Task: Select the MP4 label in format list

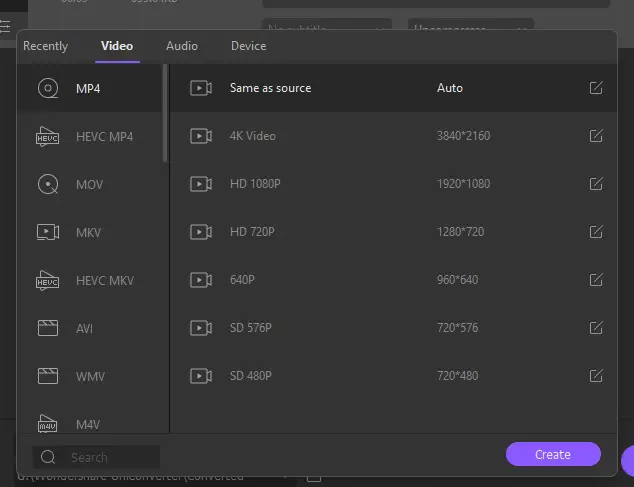Action: pos(88,89)
